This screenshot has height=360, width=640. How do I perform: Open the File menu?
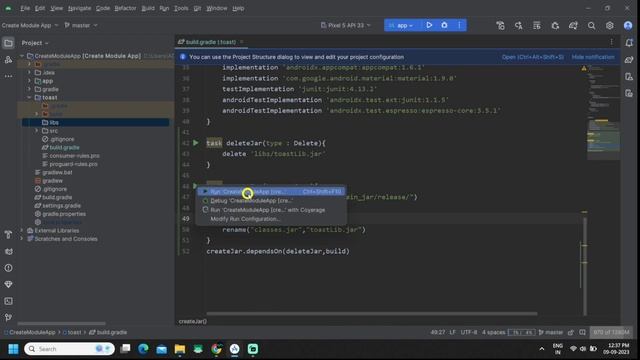[x=25, y=8]
